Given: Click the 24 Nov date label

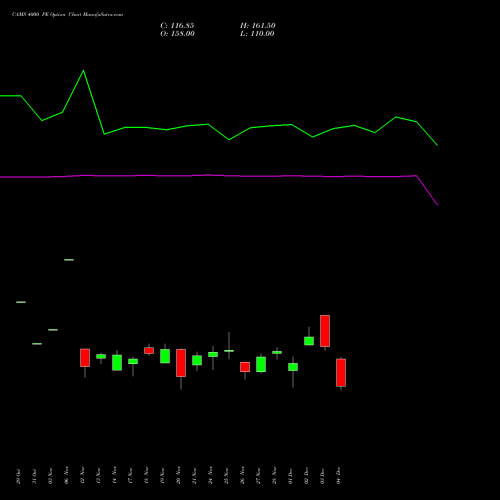Looking at the screenshot, I should pos(211,475).
